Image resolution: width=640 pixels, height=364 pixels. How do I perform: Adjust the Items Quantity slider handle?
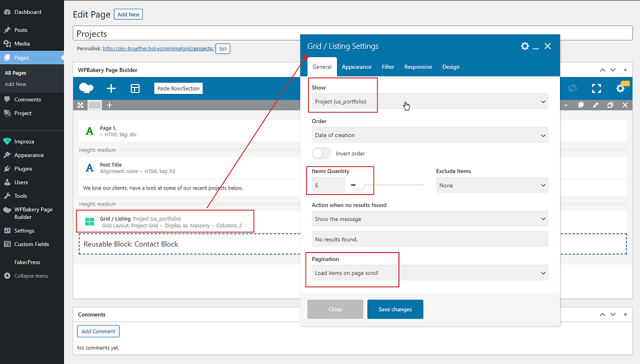[359, 185]
